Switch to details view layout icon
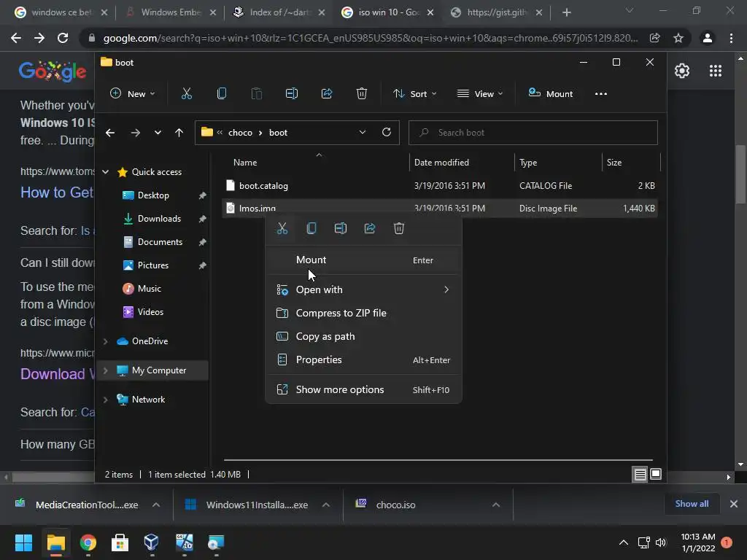747x560 pixels. [x=640, y=474]
